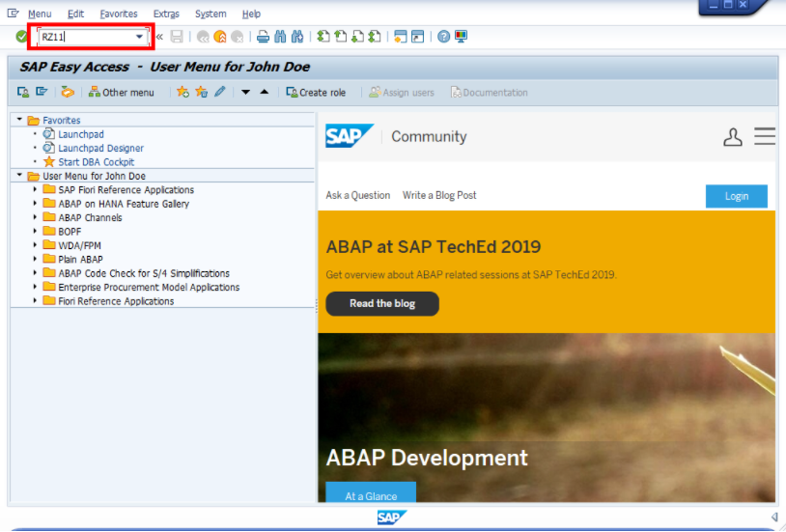Click the grey Back toolbar icon
Screen dimensions: 786x532
click(203, 37)
